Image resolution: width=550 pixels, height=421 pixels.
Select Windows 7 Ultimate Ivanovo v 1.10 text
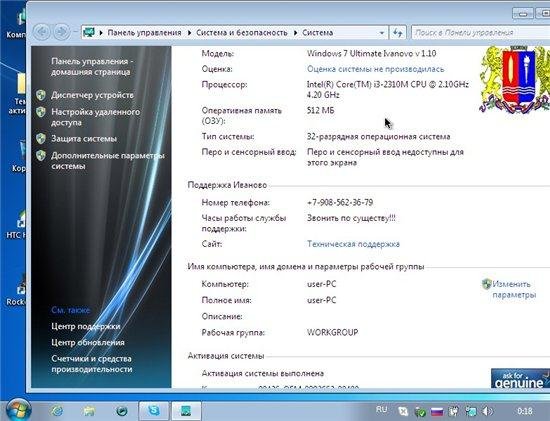click(x=371, y=54)
